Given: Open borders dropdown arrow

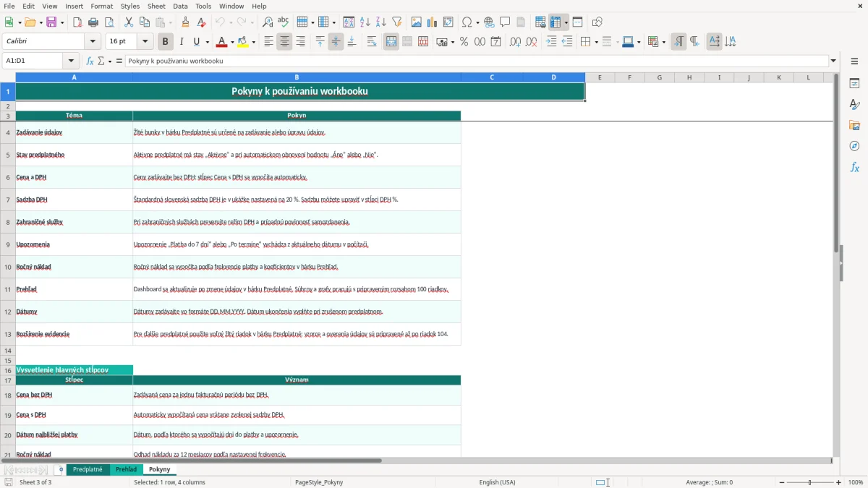Looking at the screenshot, I should point(596,42).
